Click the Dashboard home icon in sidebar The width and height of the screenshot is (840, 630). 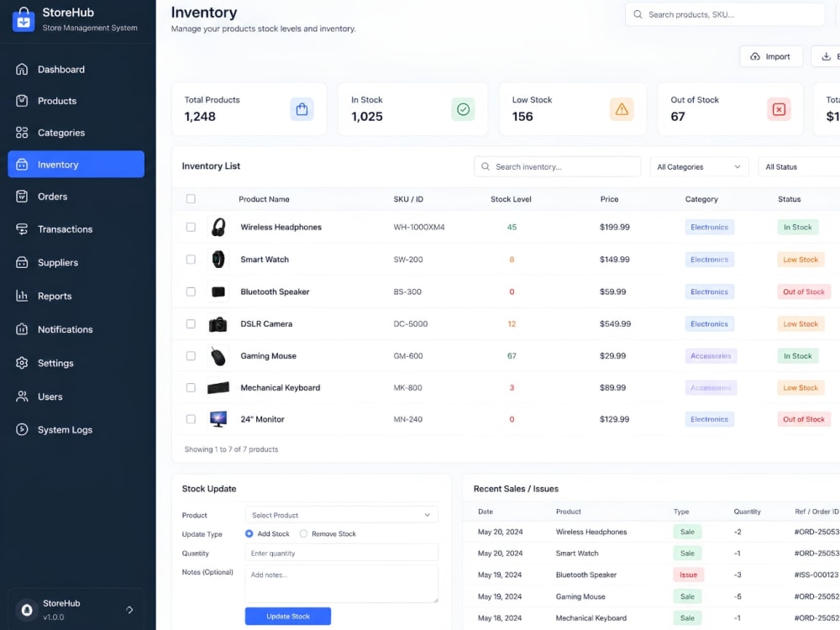click(22, 69)
